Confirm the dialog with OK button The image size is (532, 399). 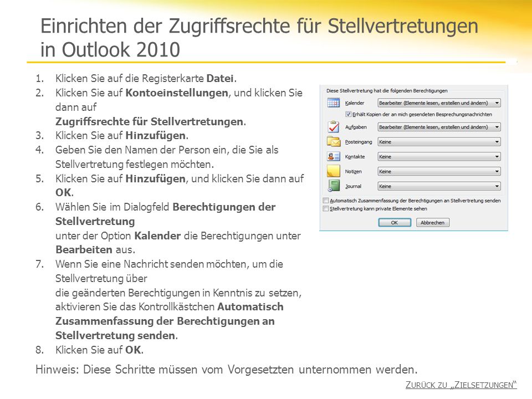(395, 223)
